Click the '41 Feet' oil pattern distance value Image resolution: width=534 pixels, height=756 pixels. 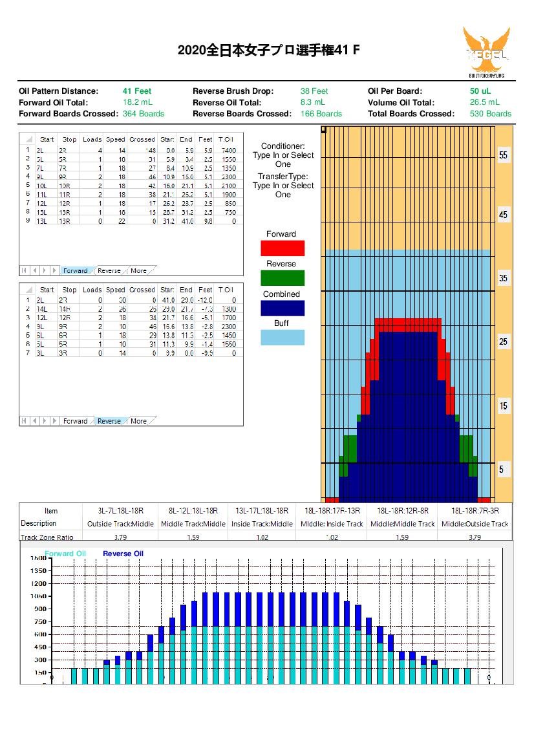click(x=137, y=91)
